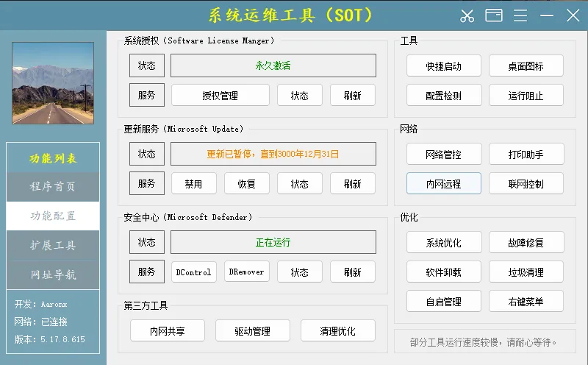Viewport: 588px width, 365px height.
Task: Click 刷新 in Microsoft Update section
Action: (353, 184)
